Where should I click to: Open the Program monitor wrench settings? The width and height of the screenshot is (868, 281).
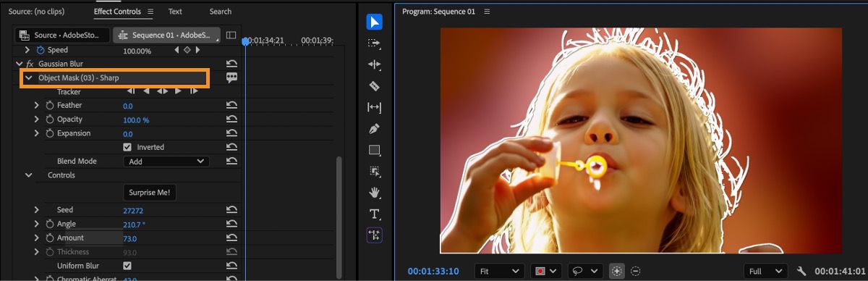pyautogui.click(x=801, y=271)
